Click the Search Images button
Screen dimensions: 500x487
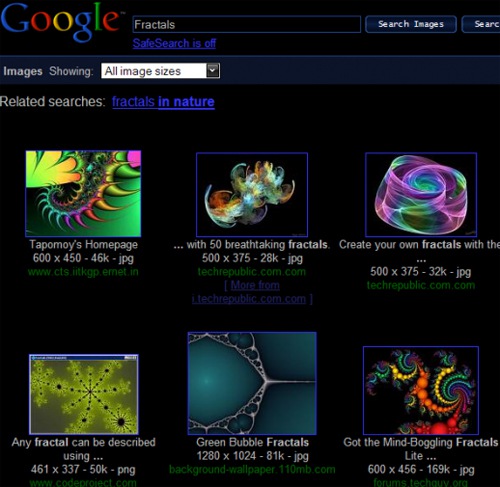tap(411, 24)
